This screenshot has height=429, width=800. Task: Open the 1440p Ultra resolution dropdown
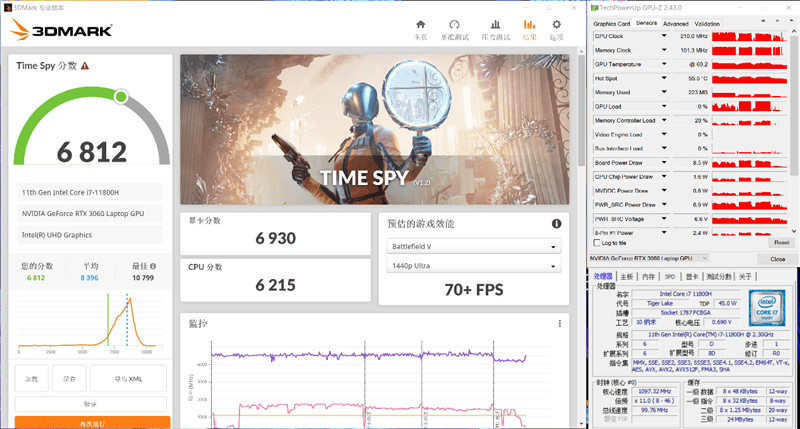tap(473, 266)
